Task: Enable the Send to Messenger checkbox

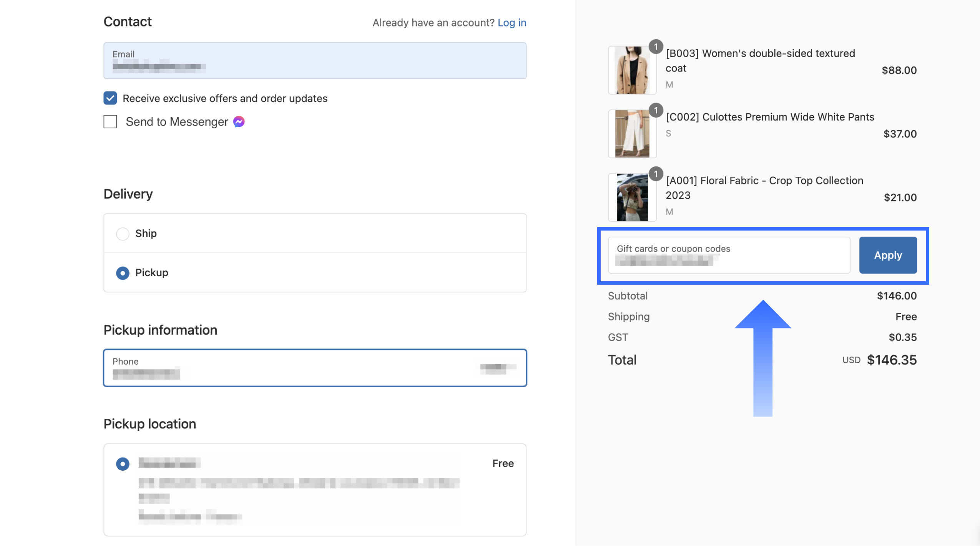Action: point(110,122)
